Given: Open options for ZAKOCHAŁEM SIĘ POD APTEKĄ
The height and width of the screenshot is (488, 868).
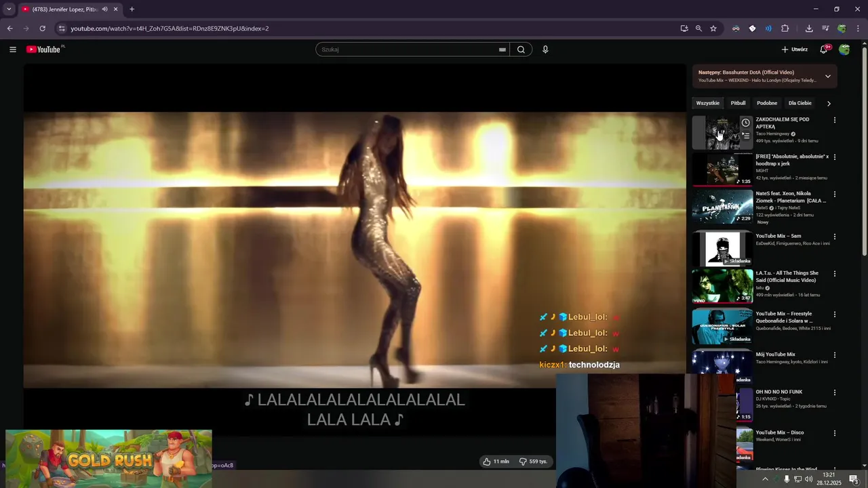Looking at the screenshot, I should click(835, 120).
